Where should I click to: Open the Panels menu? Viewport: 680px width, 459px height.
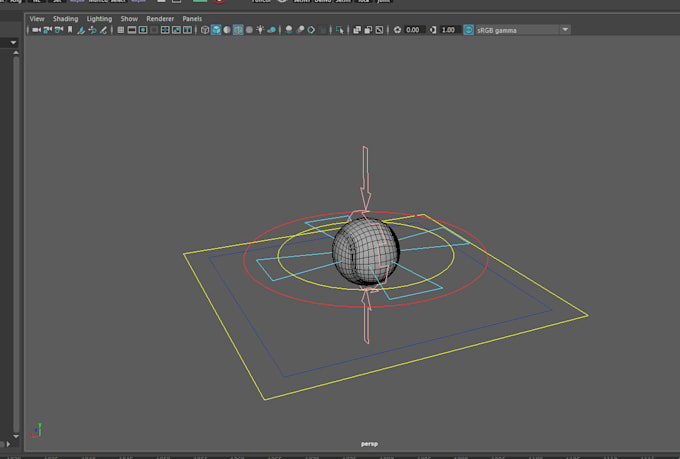[x=192, y=19]
